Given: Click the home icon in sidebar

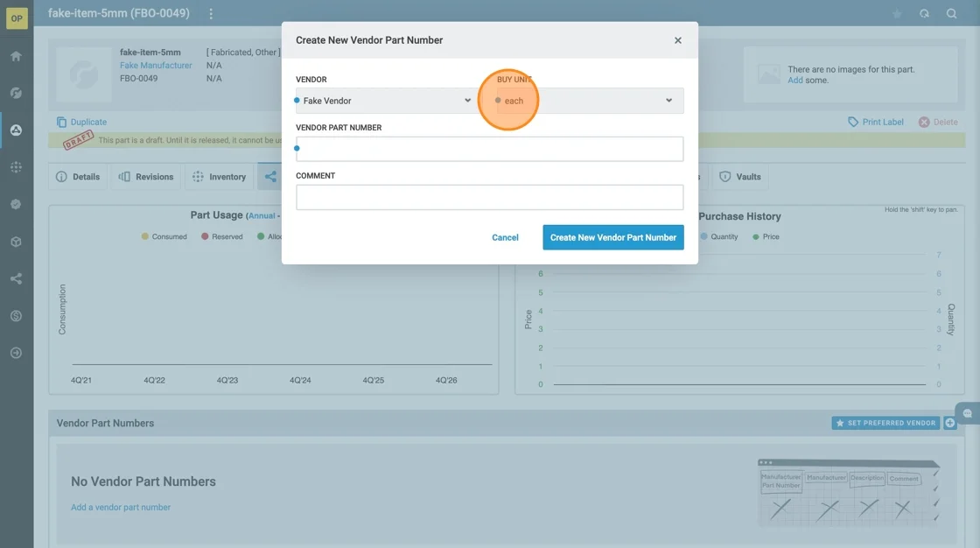Looking at the screenshot, I should 16,56.
